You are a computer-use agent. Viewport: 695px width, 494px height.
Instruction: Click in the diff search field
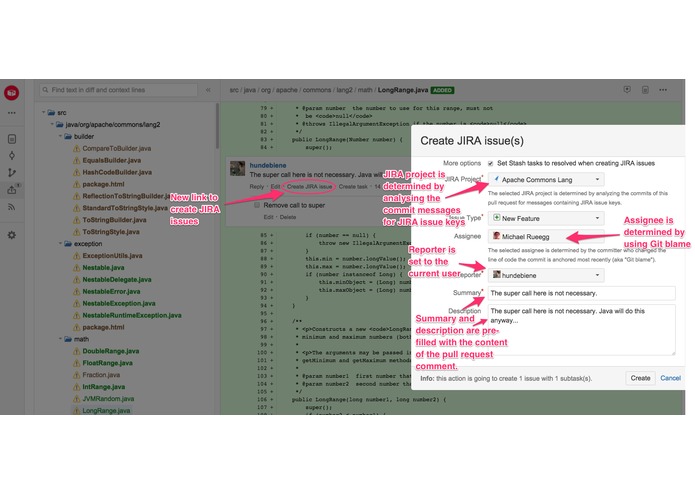click(x=118, y=90)
